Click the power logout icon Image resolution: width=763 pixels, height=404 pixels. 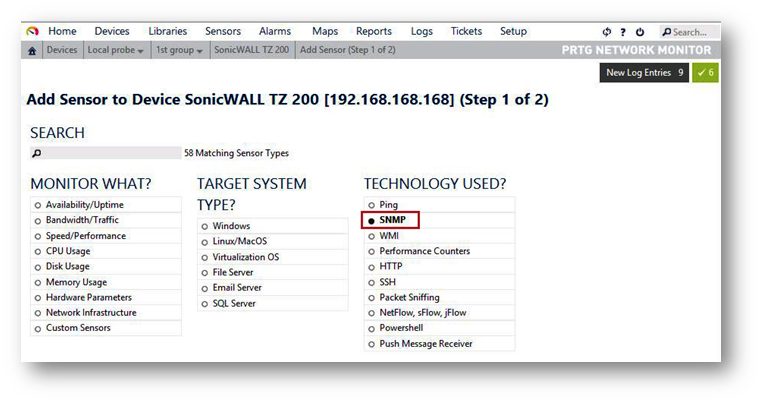640,32
